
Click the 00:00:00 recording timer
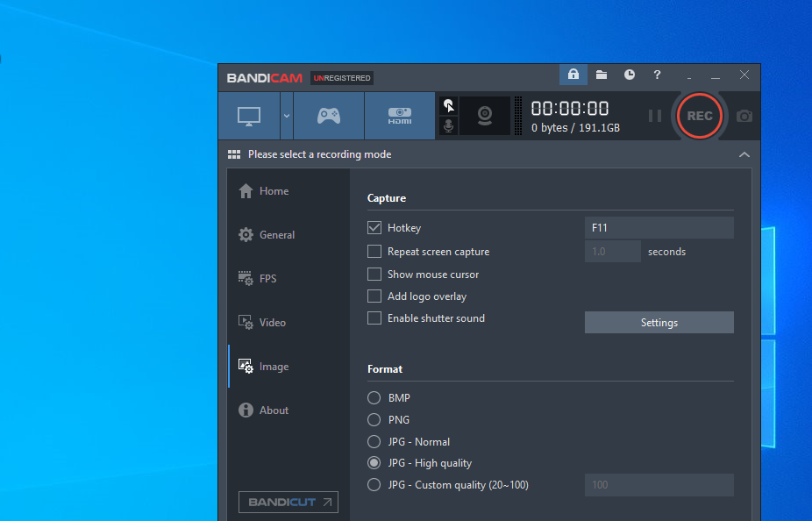pos(570,109)
